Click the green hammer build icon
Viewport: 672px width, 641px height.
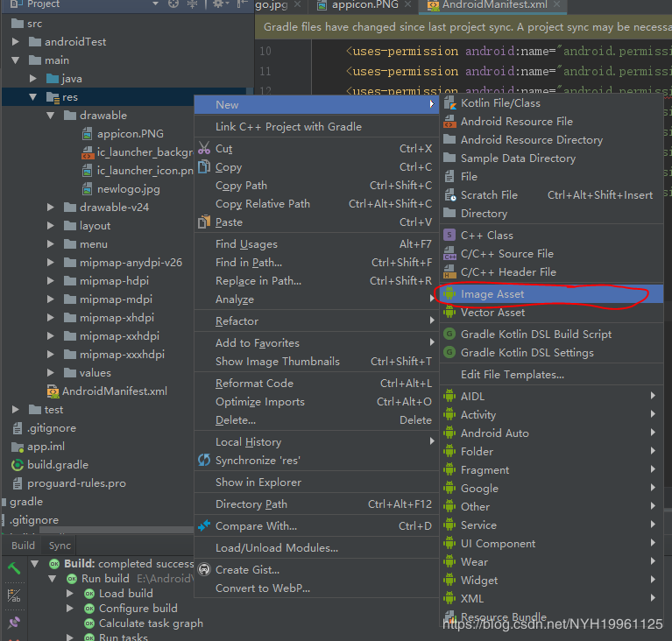point(14,567)
